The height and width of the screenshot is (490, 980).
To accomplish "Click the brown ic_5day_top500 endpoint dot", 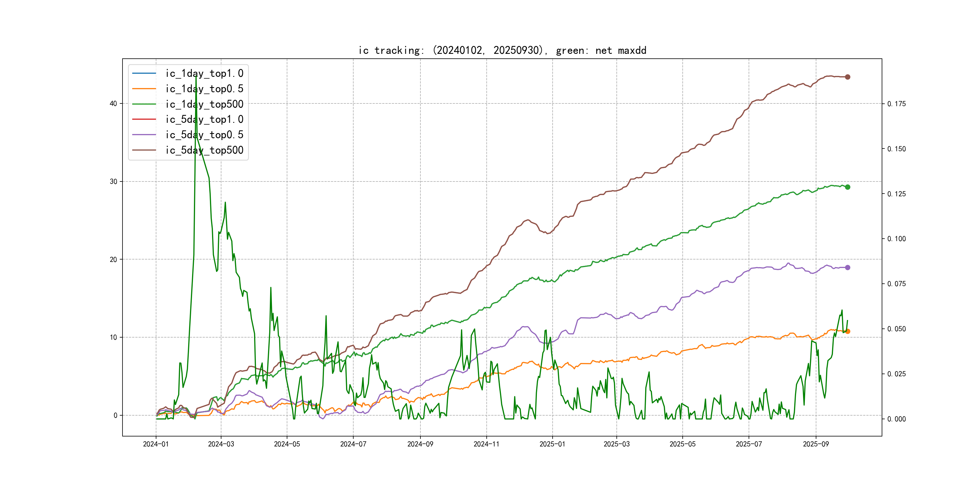I will [848, 77].
